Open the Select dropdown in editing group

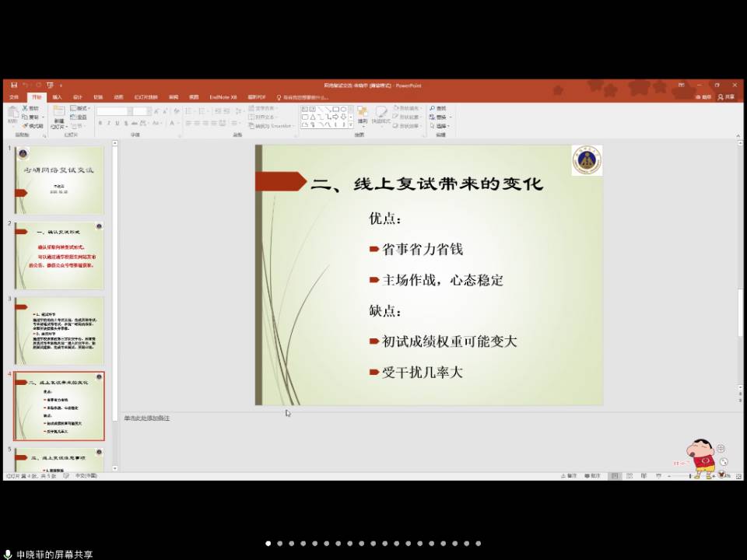(442, 125)
